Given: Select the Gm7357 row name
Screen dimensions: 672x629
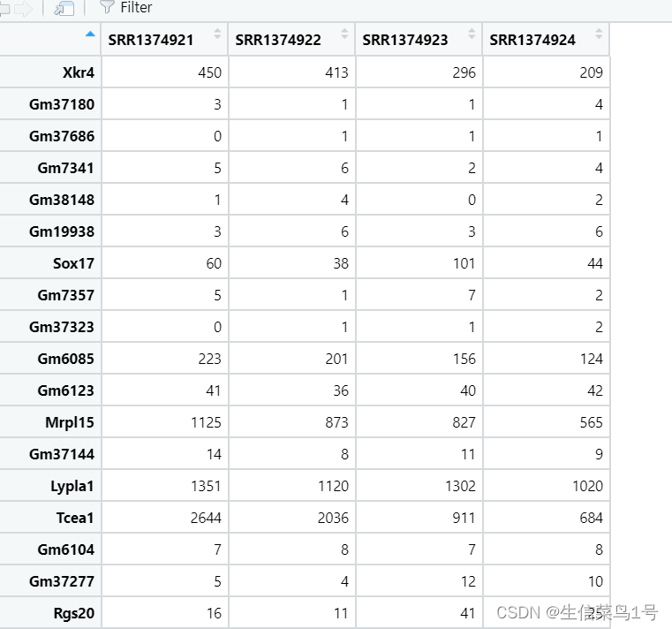Looking at the screenshot, I should 50,294.
